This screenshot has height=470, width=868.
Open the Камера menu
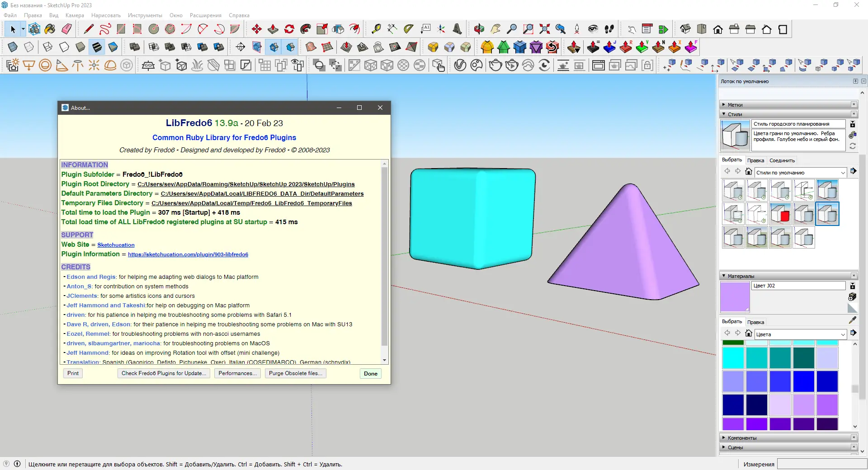[x=75, y=15]
